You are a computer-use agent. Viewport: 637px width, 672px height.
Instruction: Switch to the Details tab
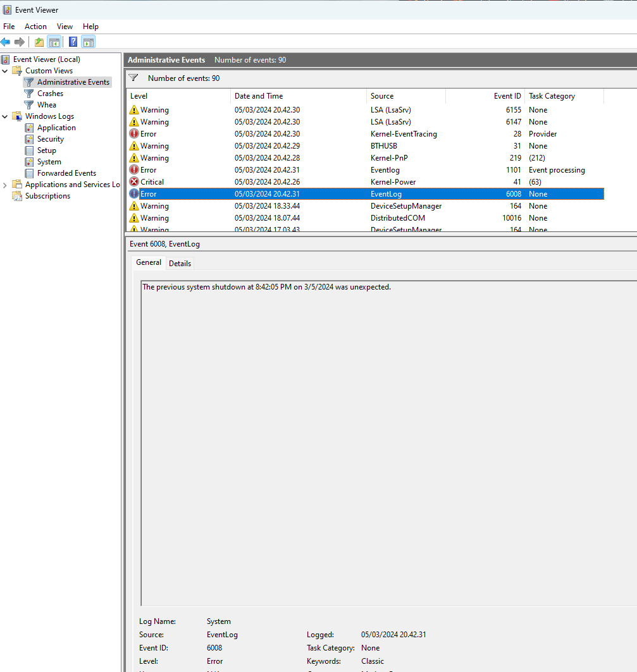[x=180, y=263]
